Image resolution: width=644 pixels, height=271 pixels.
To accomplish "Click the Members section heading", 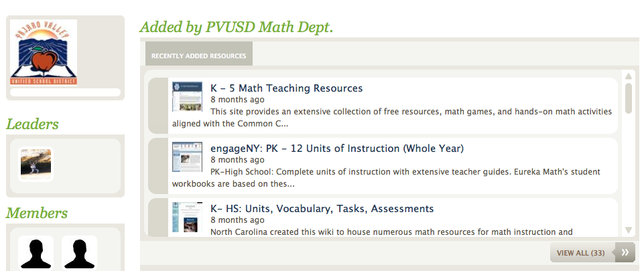I will click(37, 213).
